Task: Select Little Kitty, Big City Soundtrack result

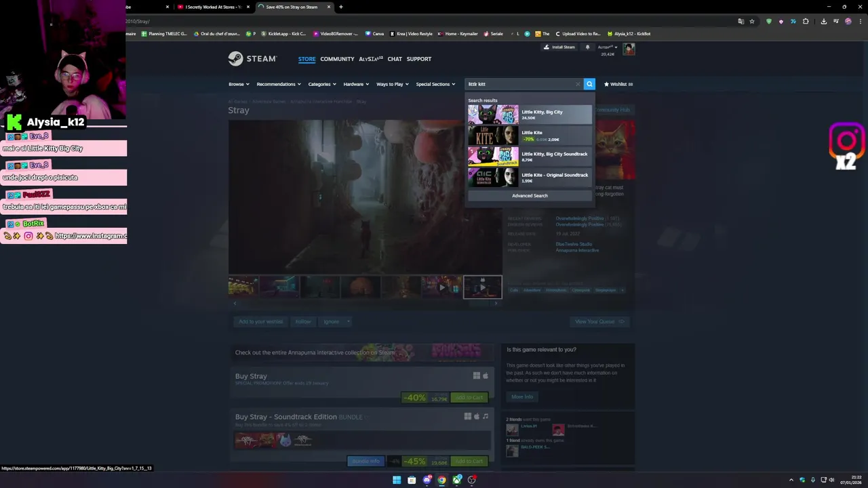Action: pos(530,157)
